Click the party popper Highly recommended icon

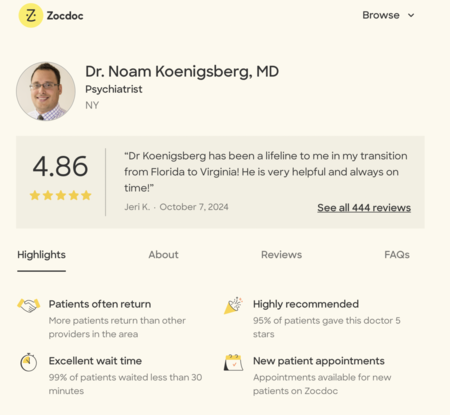click(x=233, y=305)
